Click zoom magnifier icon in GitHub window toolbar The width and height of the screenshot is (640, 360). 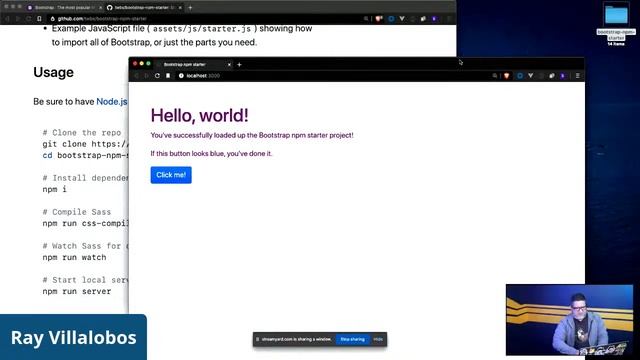(x=366, y=19)
